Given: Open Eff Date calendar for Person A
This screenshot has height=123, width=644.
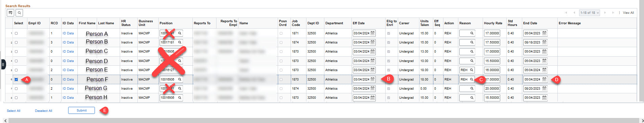Looking at the screenshot, I should [x=372, y=33].
